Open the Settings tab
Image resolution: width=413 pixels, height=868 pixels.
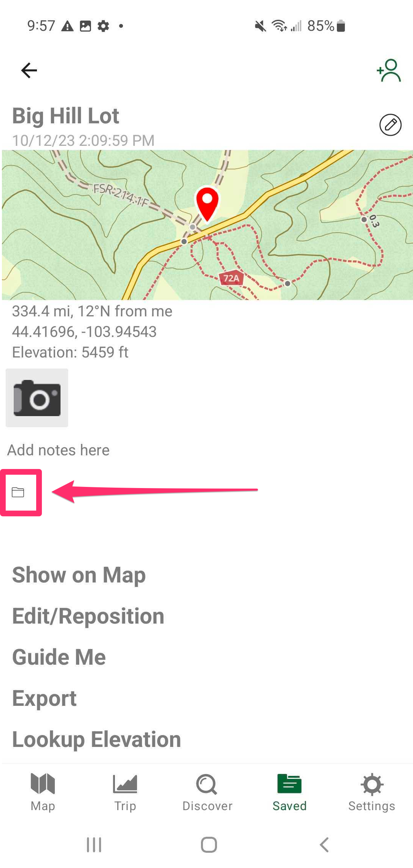coord(372,791)
